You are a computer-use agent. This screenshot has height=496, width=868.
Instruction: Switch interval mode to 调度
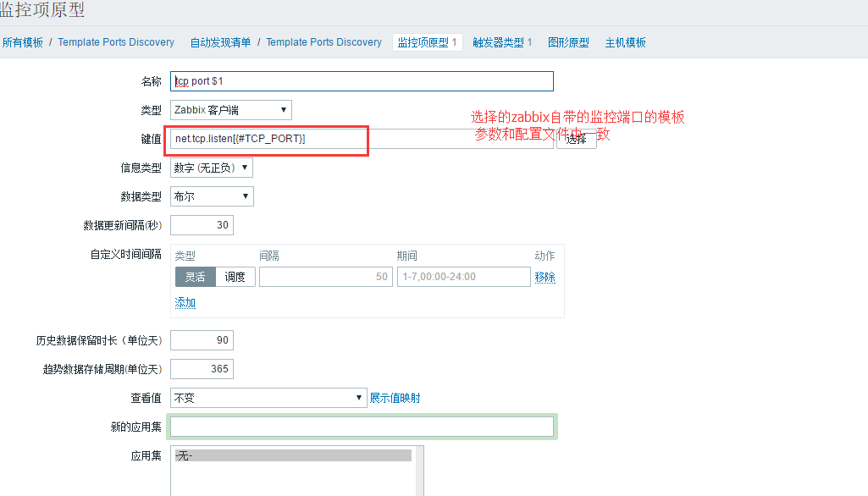[235, 276]
